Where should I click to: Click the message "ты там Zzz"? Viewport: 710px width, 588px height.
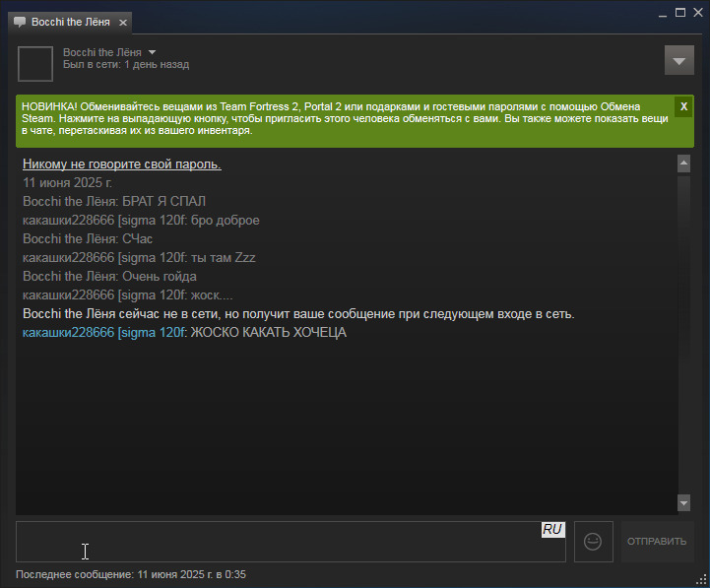[x=223, y=257]
